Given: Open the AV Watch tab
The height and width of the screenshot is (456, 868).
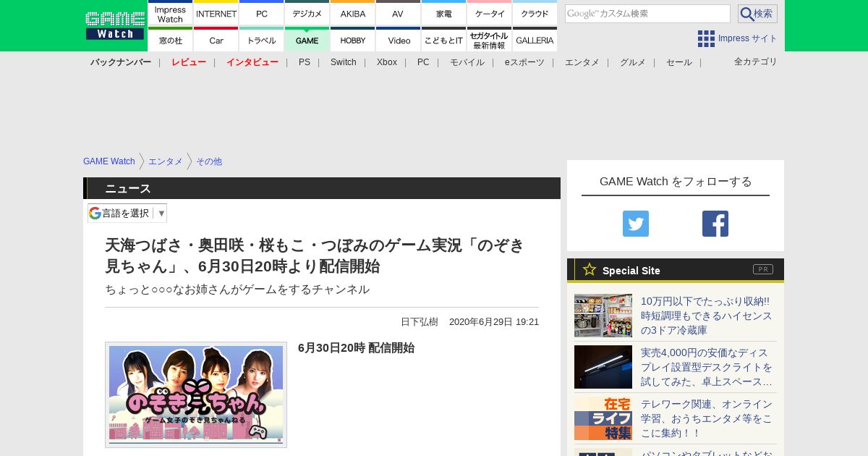Looking at the screenshot, I should point(399,13).
